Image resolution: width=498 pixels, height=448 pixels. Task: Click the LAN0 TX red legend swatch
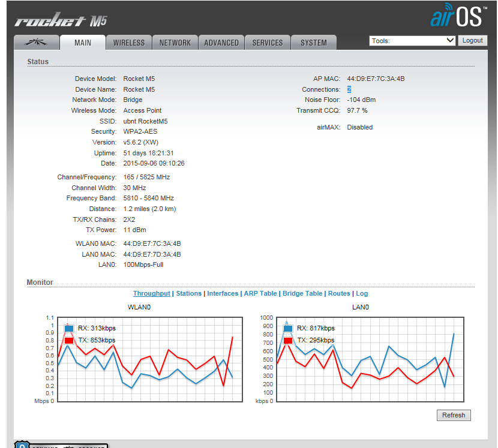pos(288,341)
